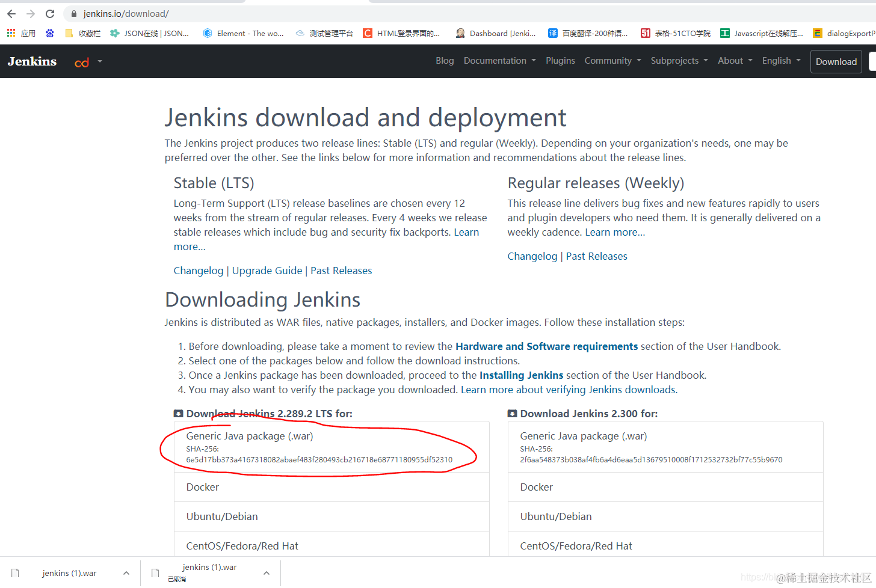876x588 pixels.
Task: Open the Dashboard [Jenkins] bookmark
Action: tap(496, 33)
